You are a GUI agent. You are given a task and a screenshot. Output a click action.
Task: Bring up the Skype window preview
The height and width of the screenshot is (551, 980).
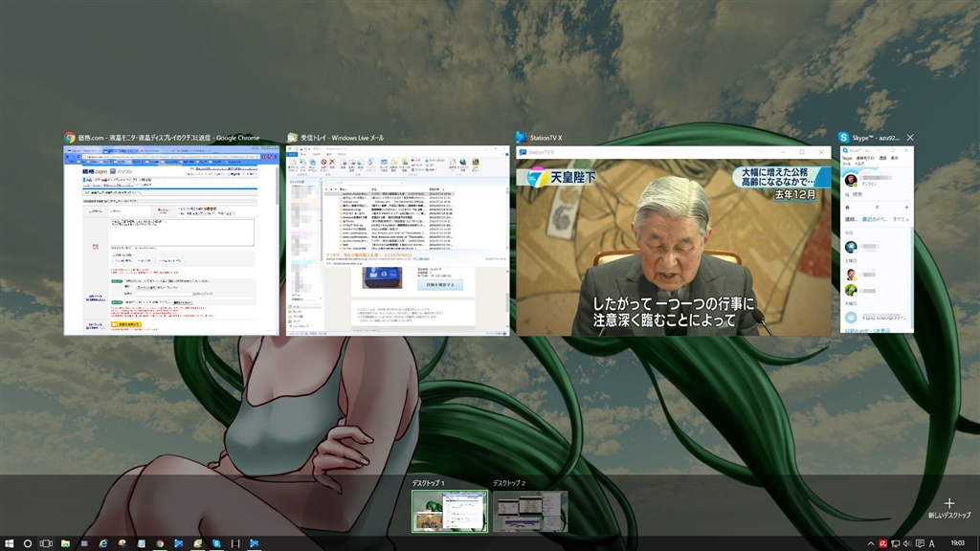point(877,240)
